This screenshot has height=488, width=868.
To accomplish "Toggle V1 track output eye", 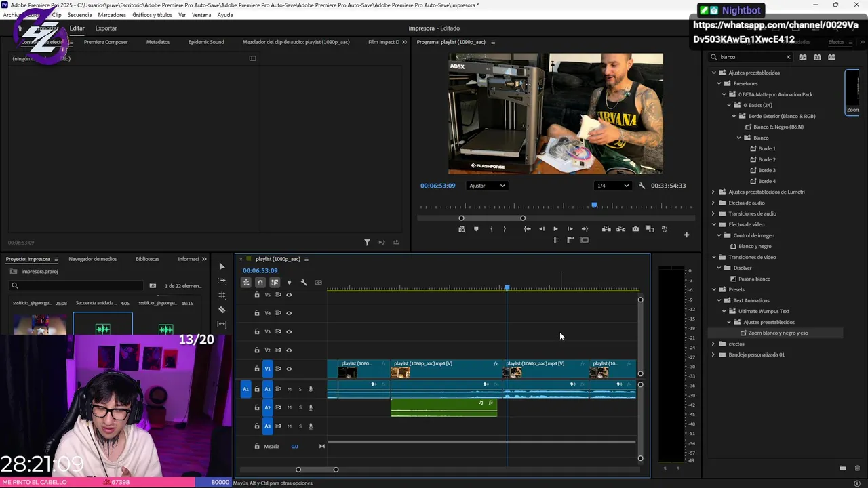I will click(289, 369).
